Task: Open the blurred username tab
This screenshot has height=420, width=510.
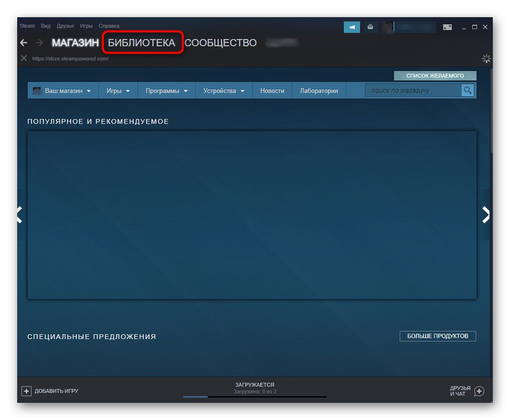Action: (x=282, y=42)
